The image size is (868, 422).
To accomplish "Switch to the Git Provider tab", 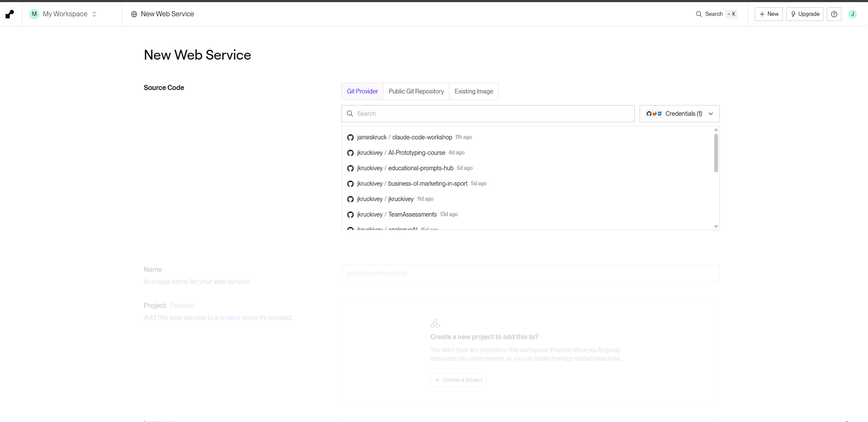I will tap(362, 91).
